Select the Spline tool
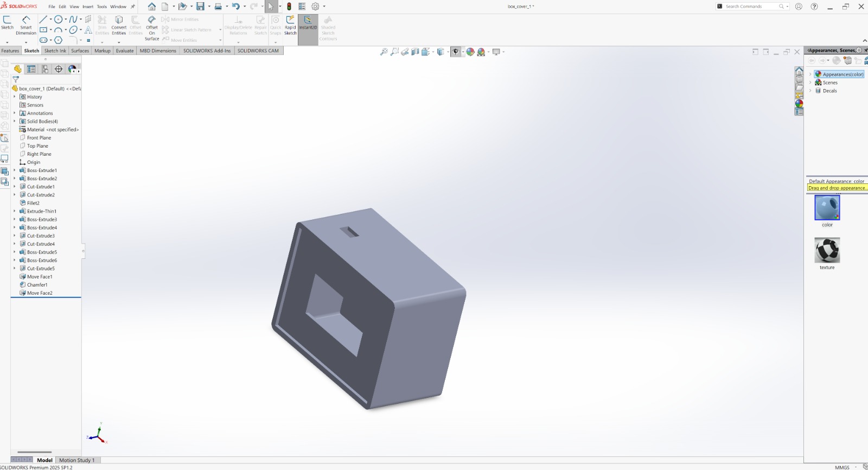Viewport: 868px width, 470px height. click(73, 20)
